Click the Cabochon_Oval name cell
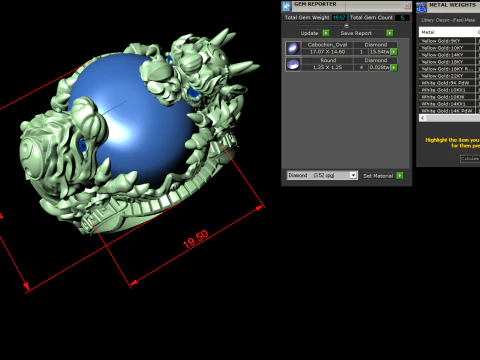The height and width of the screenshot is (360, 480). pyautogui.click(x=327, y=45)
